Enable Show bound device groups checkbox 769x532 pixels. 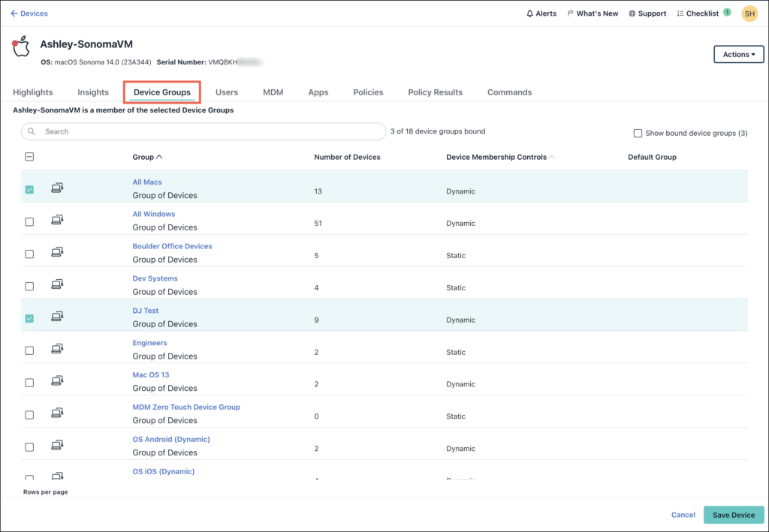638,134
